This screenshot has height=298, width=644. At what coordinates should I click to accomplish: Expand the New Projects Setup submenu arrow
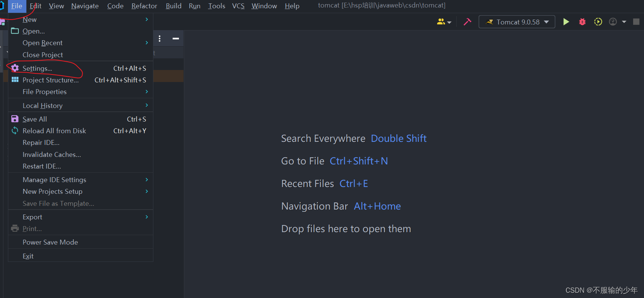click(147, 191)
